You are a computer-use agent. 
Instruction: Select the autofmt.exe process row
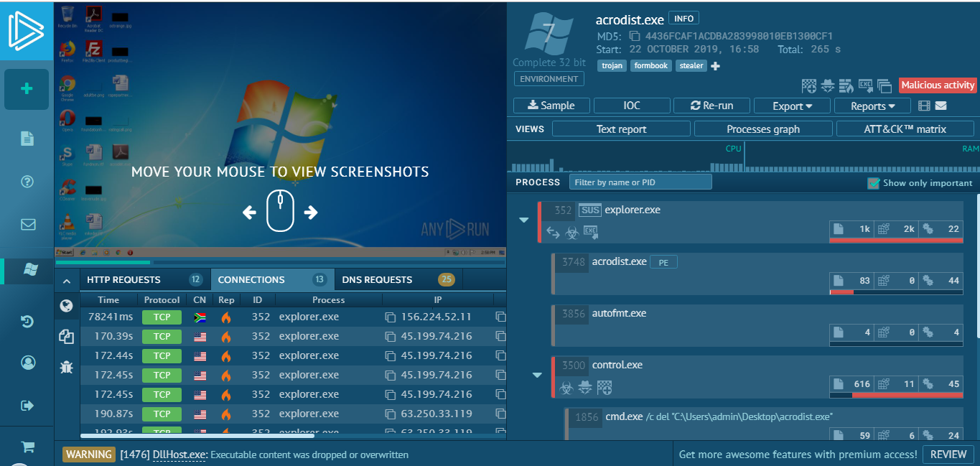(x=757, y=326)
